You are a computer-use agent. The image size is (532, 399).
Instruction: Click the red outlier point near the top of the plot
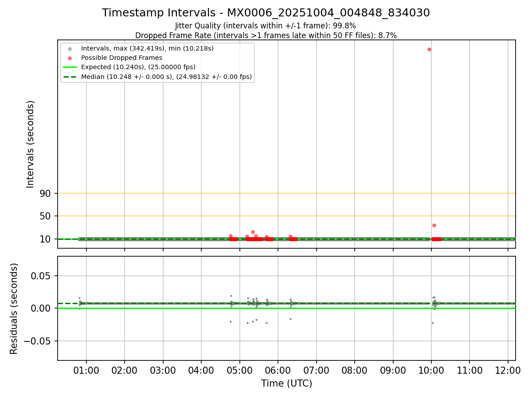tap(429, 49)
